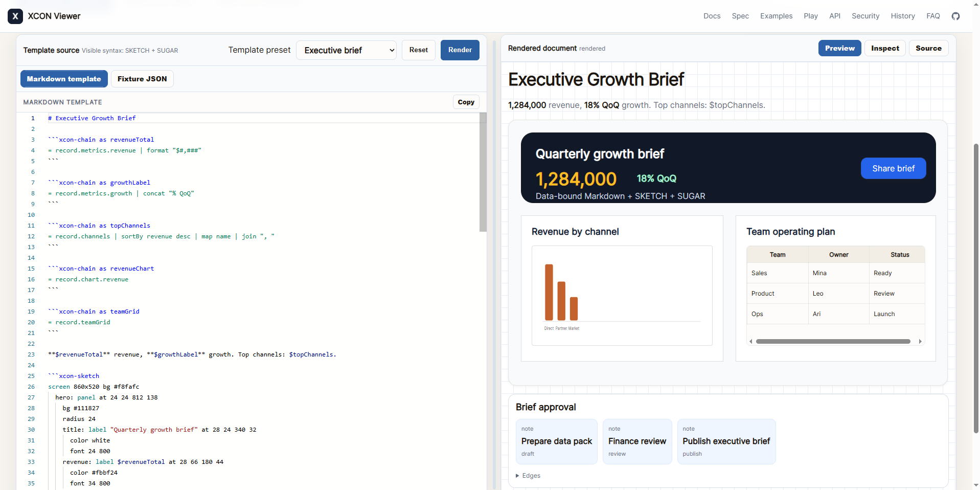
Task: Click the Revenue by channel heading
Action: 575,232
